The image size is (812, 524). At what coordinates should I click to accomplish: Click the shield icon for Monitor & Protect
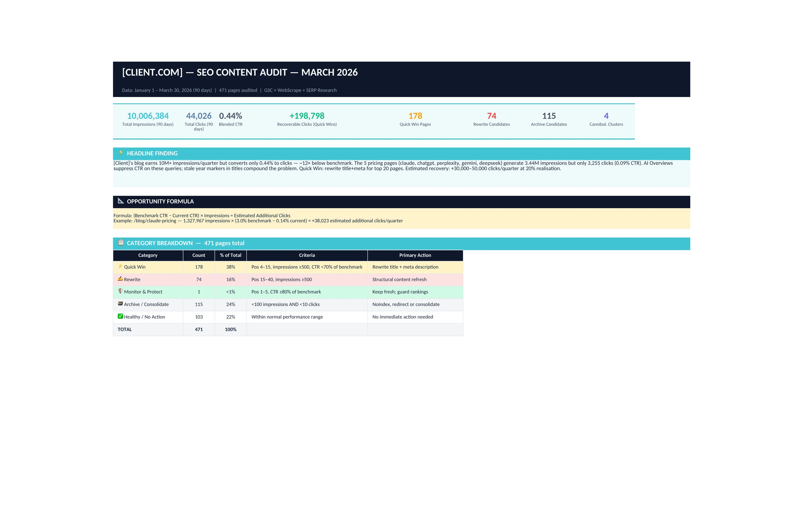pos(120,291)
